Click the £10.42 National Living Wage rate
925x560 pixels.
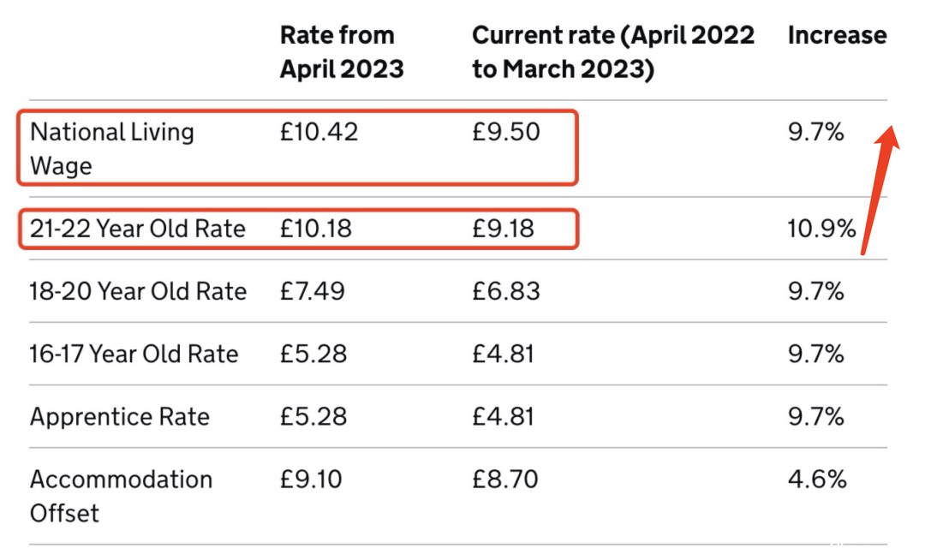pos(319,132)
